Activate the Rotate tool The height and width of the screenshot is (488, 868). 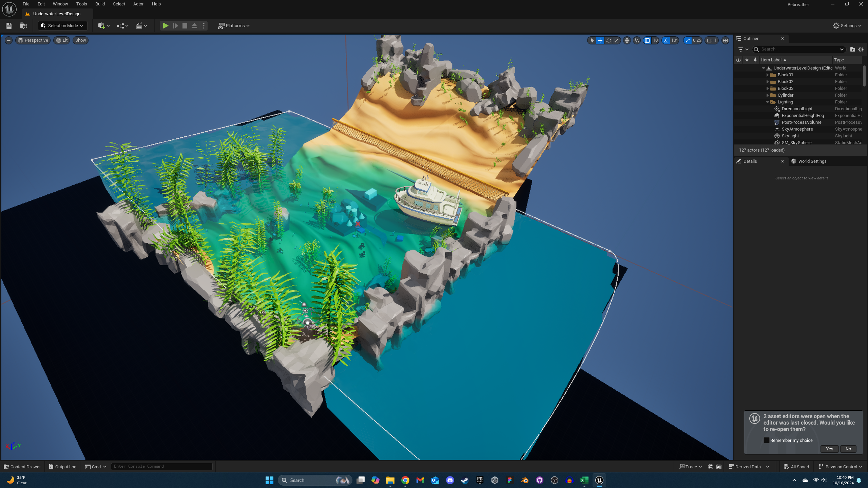pos(609,40)
